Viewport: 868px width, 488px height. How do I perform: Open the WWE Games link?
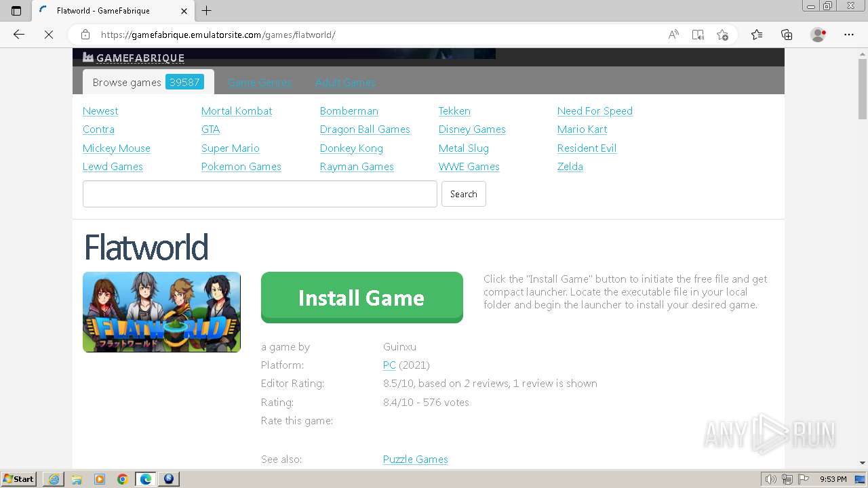(x=469, y=167)
